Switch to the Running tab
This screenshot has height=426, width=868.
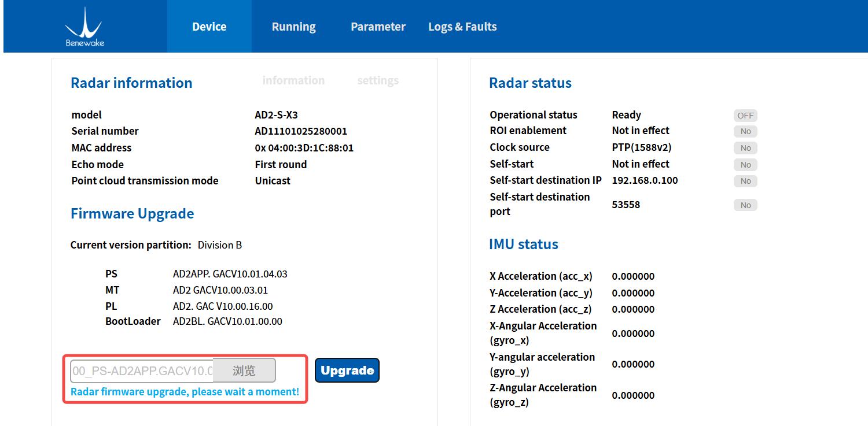293,27
